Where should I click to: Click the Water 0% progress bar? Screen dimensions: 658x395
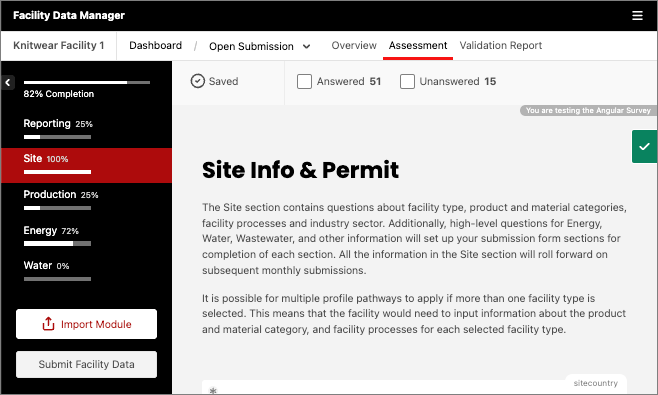(x=57, y=279)
